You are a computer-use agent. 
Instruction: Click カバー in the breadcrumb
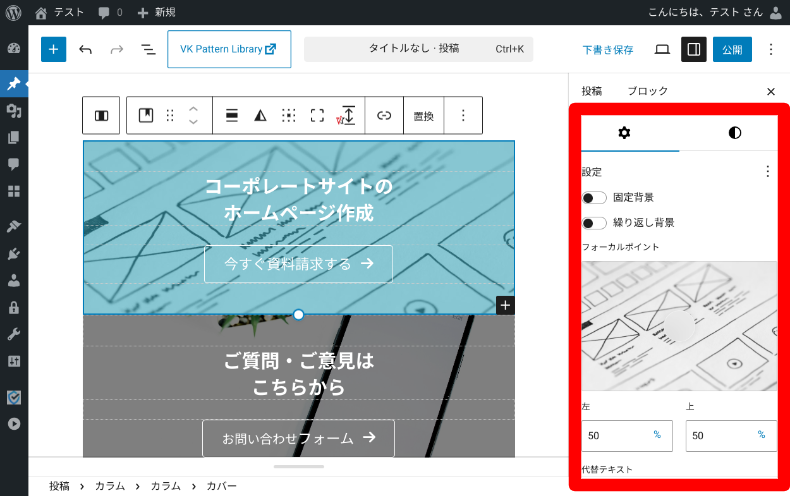click(221, 486)
